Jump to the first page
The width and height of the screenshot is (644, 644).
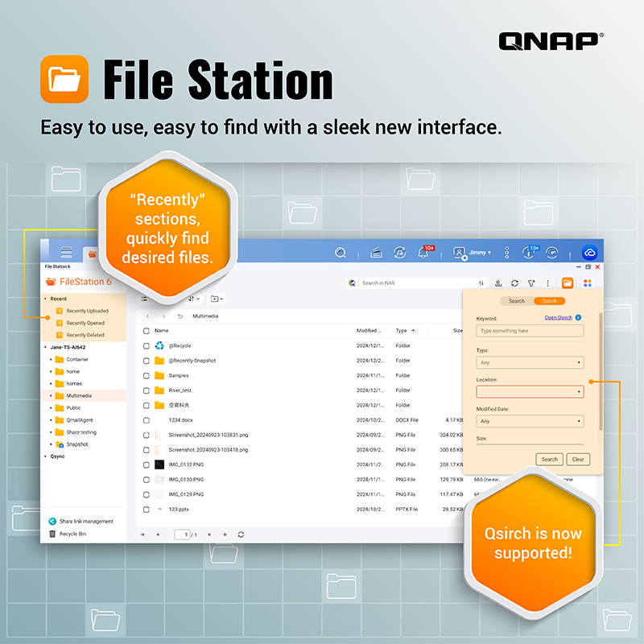[x=142, y=535]
